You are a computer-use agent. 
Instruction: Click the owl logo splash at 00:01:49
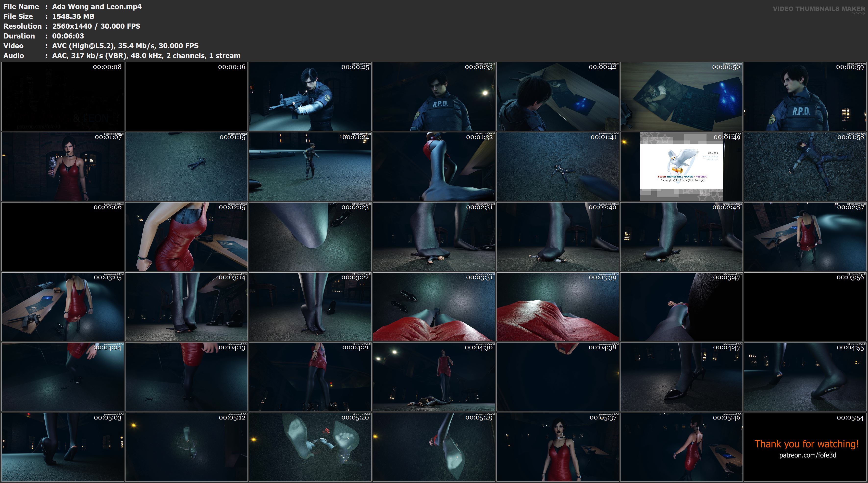[x=681, y=166]
